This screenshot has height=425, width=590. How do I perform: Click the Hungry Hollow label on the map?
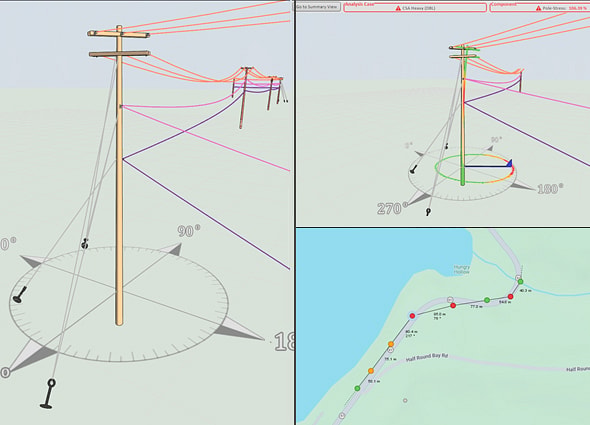[x=461, y=269]
